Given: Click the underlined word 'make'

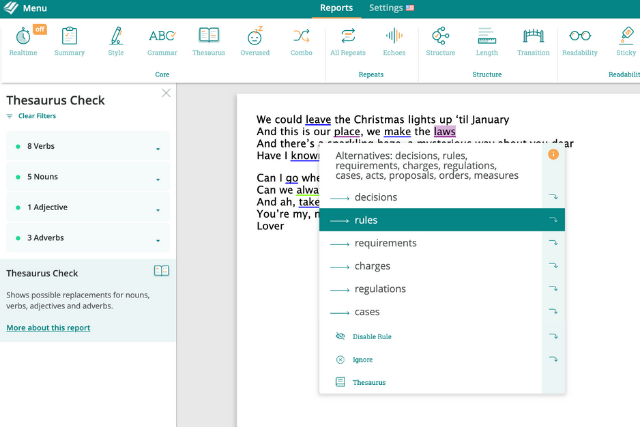Looking at the screenshot, I should coord(397,131).
